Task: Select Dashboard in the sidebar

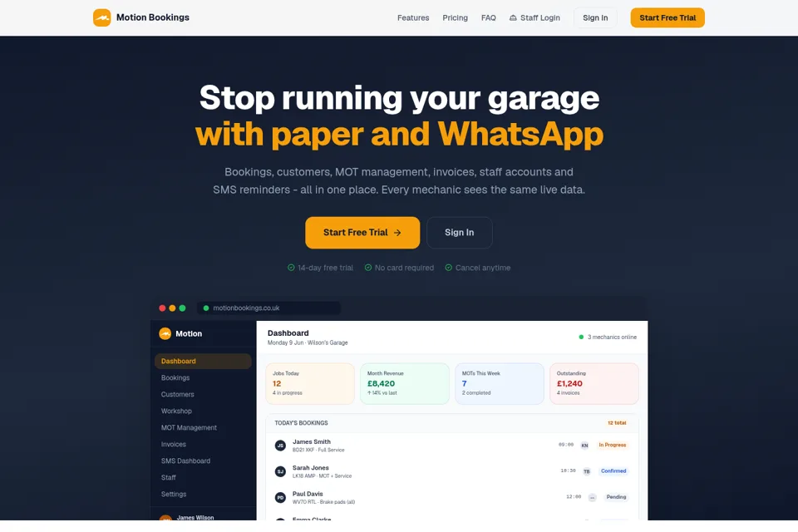Action: point(203,361)
